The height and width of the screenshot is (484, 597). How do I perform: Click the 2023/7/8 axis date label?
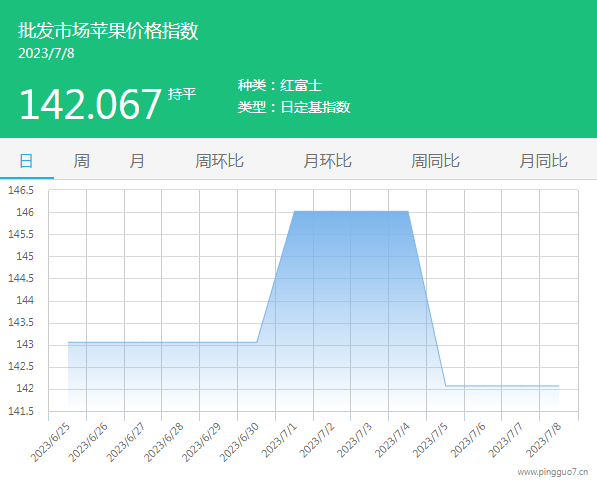pyautogui.click(x=543, y=440)
